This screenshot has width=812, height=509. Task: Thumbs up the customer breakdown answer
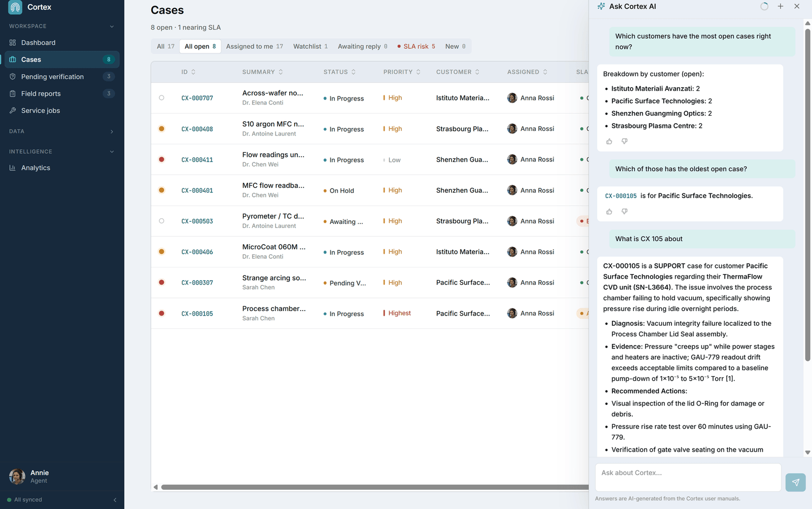[609, 142]
